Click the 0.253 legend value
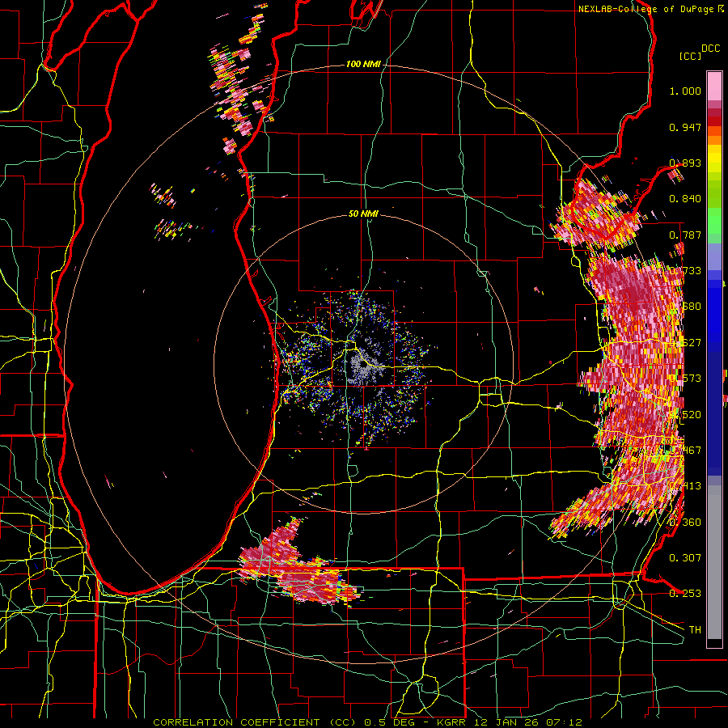Screen dimensions: 728x728 tap(685, 594)
